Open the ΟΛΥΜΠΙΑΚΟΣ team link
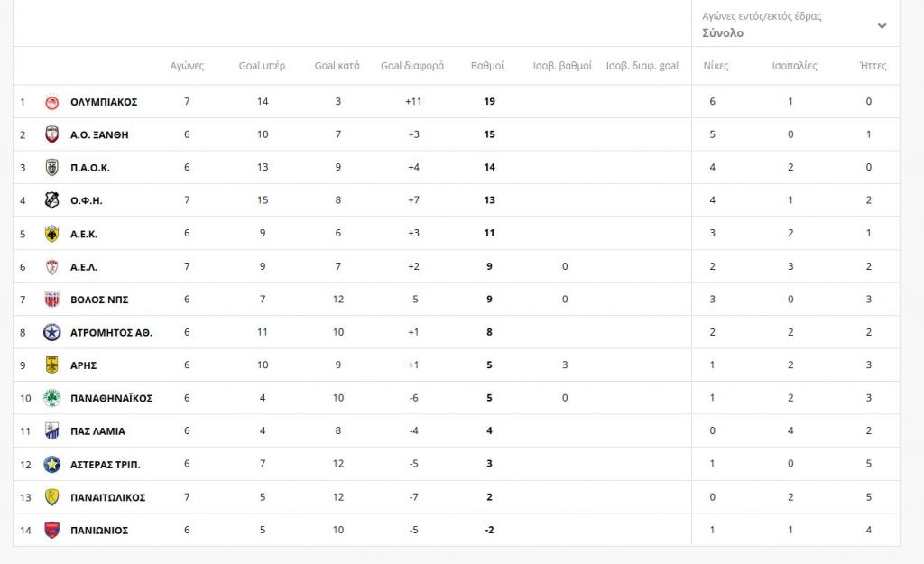The image size is (924, 564). click(104, 102)
